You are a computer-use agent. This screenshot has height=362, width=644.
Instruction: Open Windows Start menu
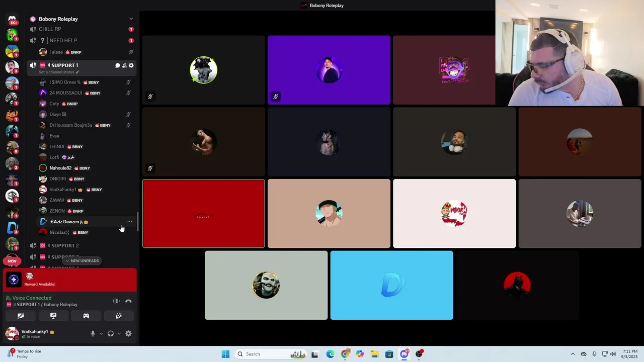click(225, 354)
